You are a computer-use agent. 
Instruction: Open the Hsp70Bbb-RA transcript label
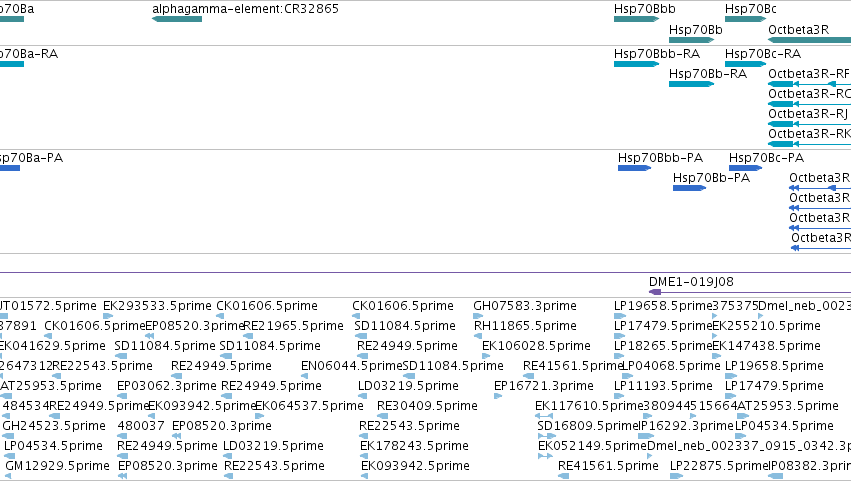(x=657, y=54)
